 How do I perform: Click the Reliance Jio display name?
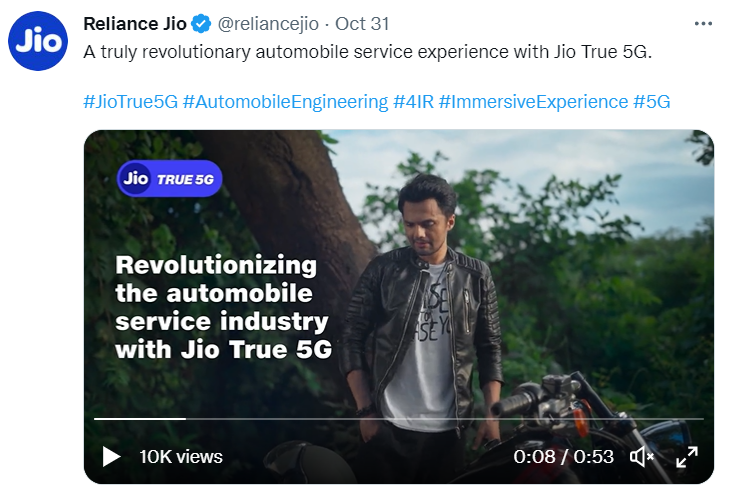pyautogui.click(x=135, y=23)
